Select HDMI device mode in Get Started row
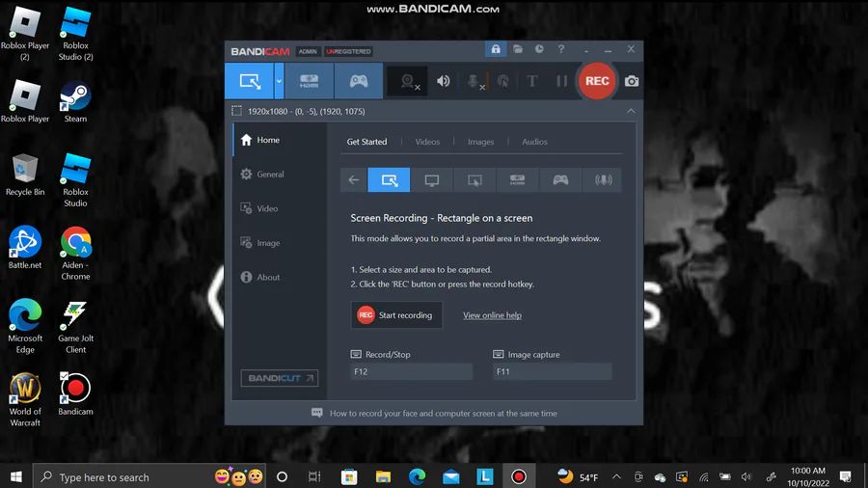Image resolution: width=868 pixels, height=488 pixels. pyautogui.click(x=517, y=179)
